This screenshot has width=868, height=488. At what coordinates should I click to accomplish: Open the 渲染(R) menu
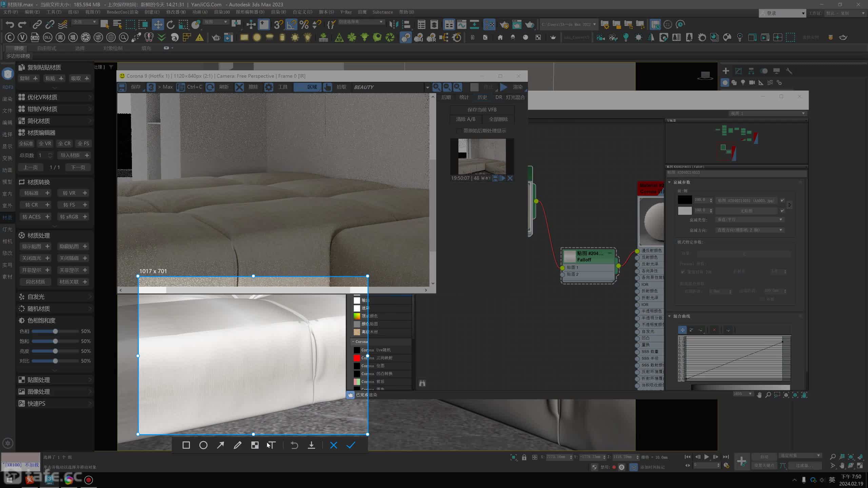tap(278, 12)
